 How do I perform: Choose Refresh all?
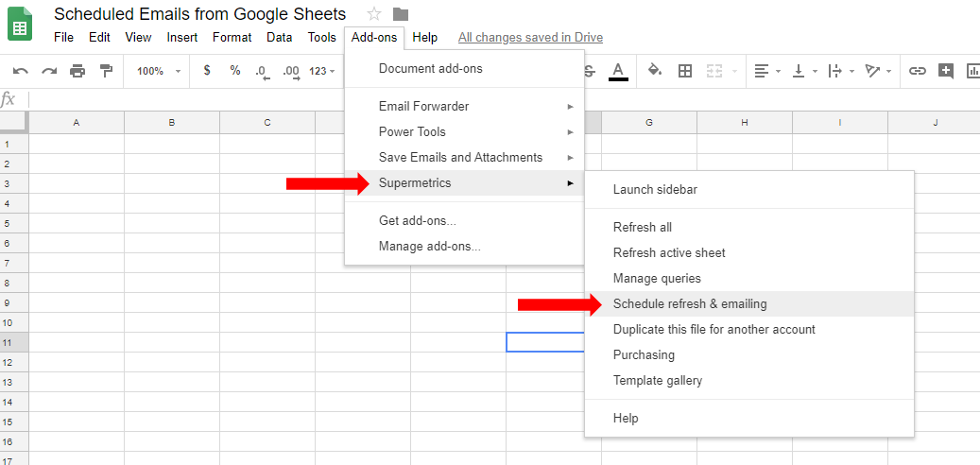click(x=749, y=228)
